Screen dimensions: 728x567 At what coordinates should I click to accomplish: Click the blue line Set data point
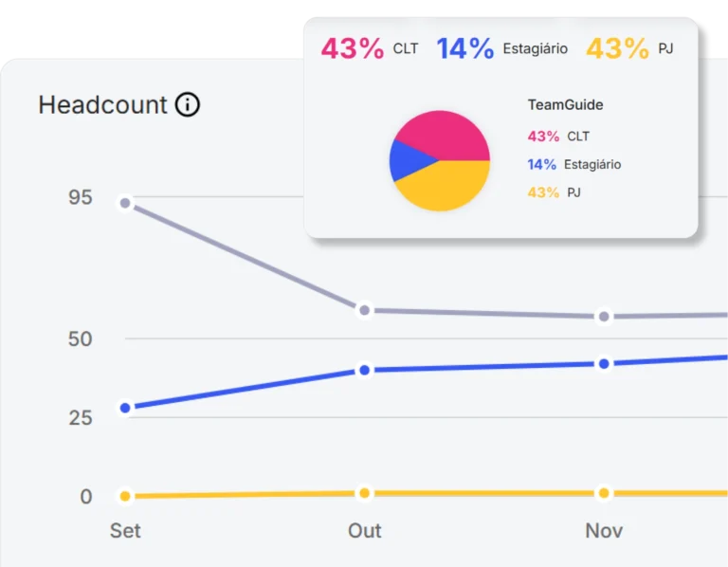pyautogui.click(x=125, y=408)
